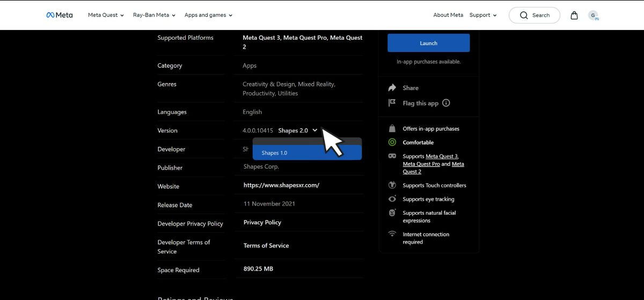
Task: Open the developer Privacy Policy link
Action: pyautogui.click(x=262, y=222)
